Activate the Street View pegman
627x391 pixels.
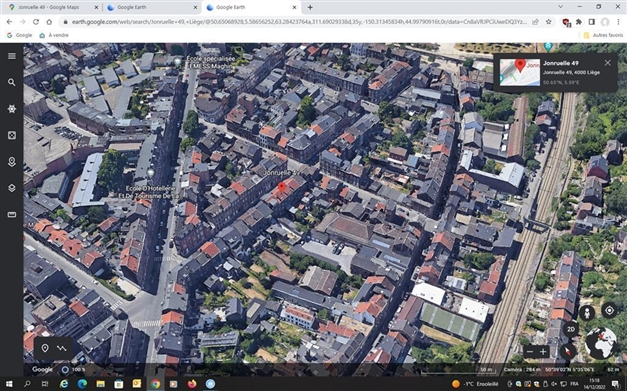click(x=587, y=313)
